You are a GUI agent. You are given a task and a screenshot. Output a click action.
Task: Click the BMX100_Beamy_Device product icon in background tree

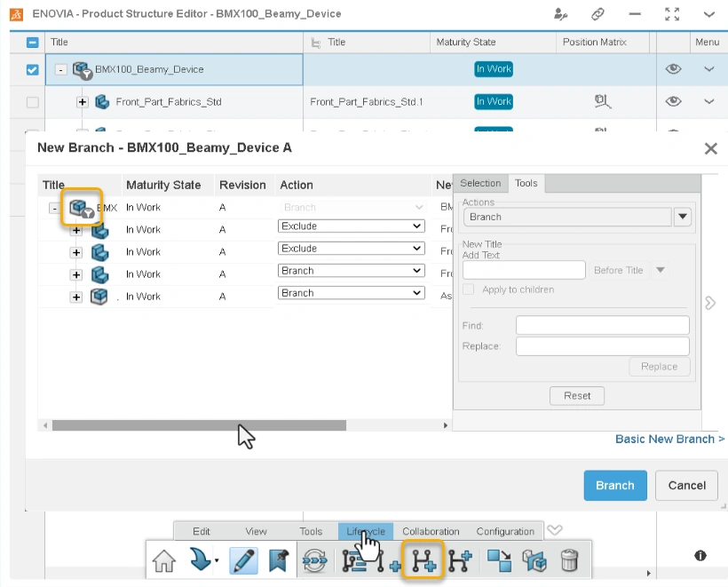[x=83, y=70]
